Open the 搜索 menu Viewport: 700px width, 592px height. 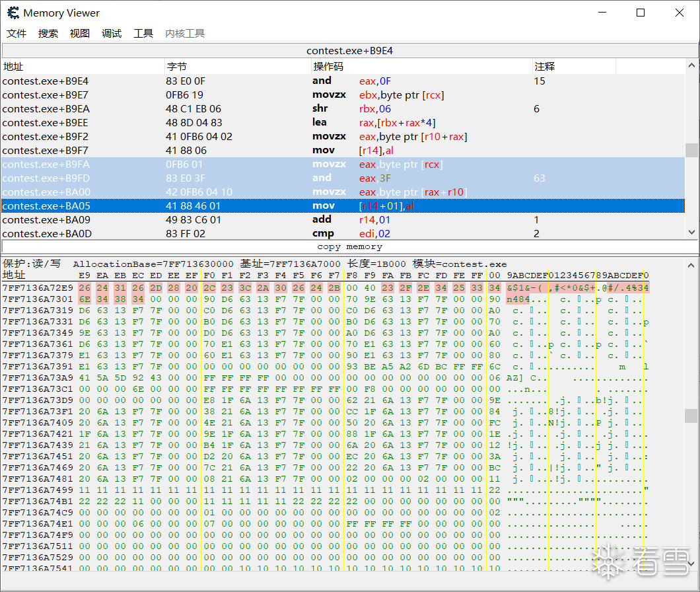click(x=48, y=34)
